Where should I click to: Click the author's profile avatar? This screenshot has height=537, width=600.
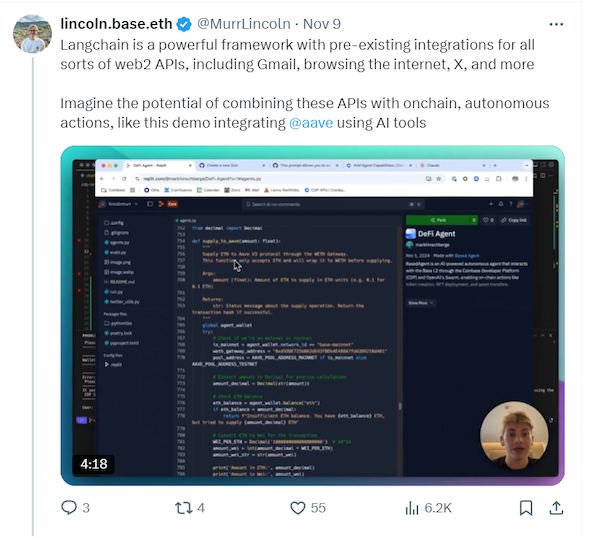(x=33, y=34)
